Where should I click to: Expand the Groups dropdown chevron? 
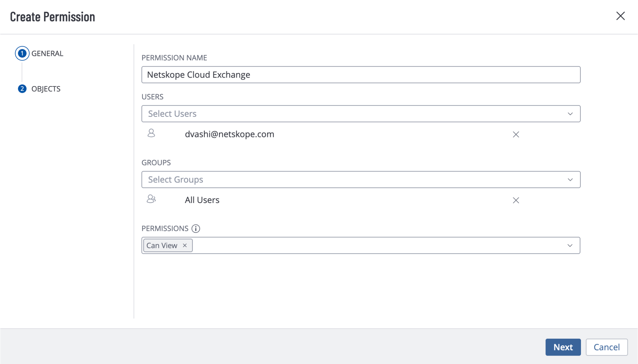[x=570, y=180]
